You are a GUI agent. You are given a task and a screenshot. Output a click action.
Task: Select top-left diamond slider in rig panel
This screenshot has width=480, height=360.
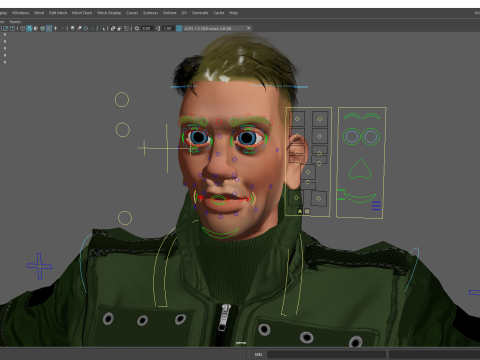[297, 119]
